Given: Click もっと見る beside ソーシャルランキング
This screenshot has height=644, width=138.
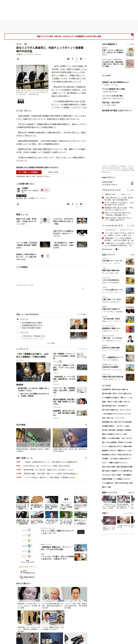Looking at the screenshot, I should click(x=131, y=226).
